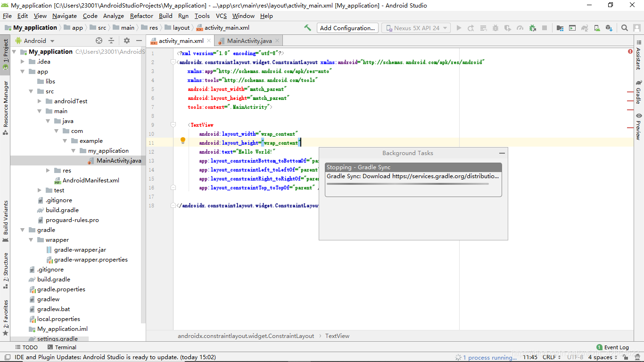Click TextView in the bottom breadcrumb
Screen dimensions: 644x362
pyautogui.click(x=337, y=336)
